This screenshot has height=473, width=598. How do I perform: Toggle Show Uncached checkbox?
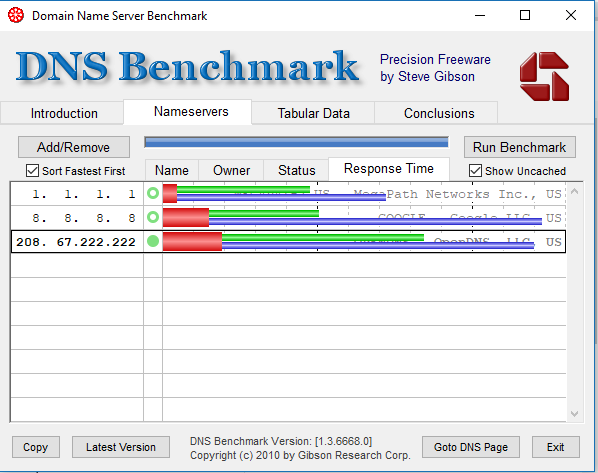[x=475, y=171]
